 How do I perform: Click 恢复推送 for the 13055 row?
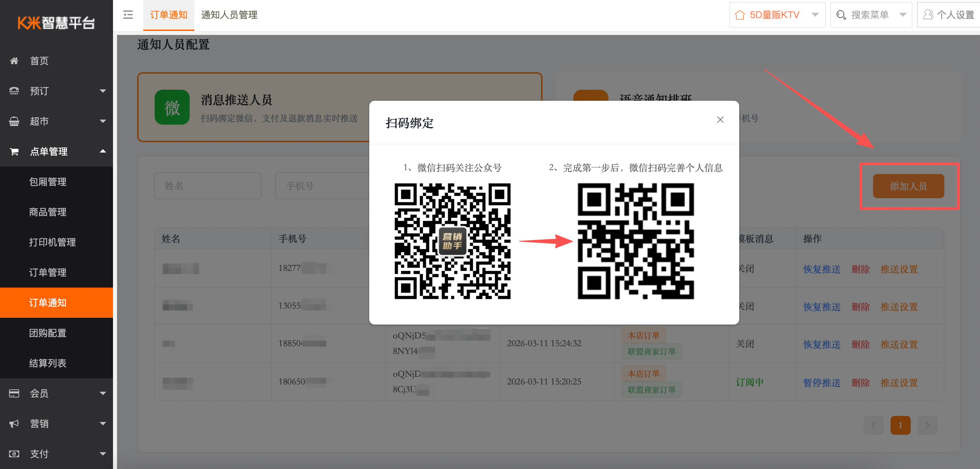pos(822,307)
